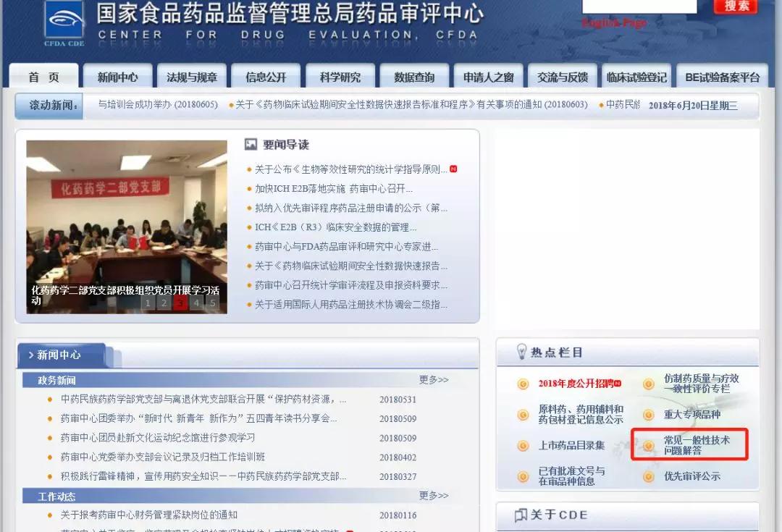The height and width of the screenshot is (532, 782).
Task: Click the date 20180531 in 政务新闻
Action: [398, 400]
